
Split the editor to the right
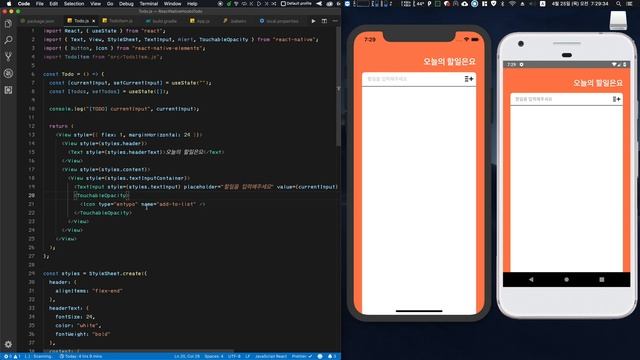click(x=324, y=21)
